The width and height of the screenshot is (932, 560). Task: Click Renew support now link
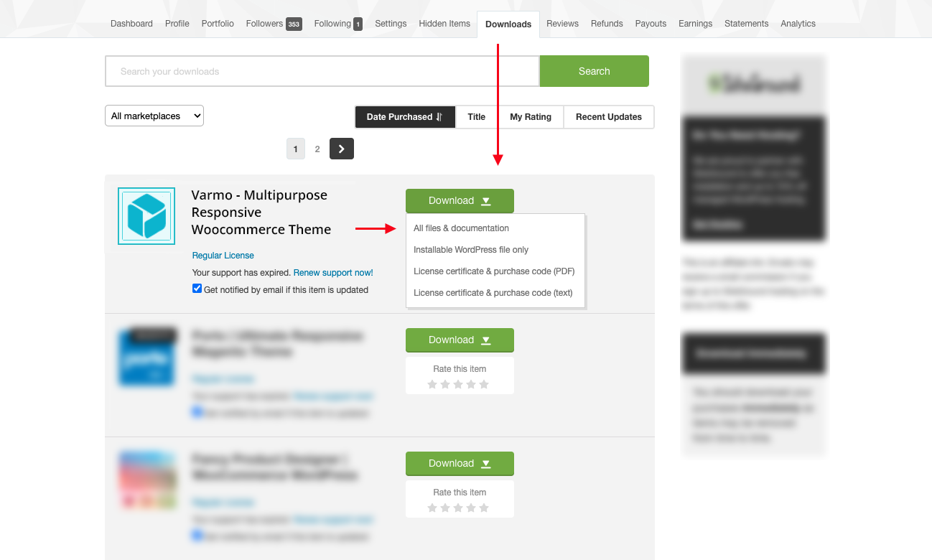(x=333, y=273)
